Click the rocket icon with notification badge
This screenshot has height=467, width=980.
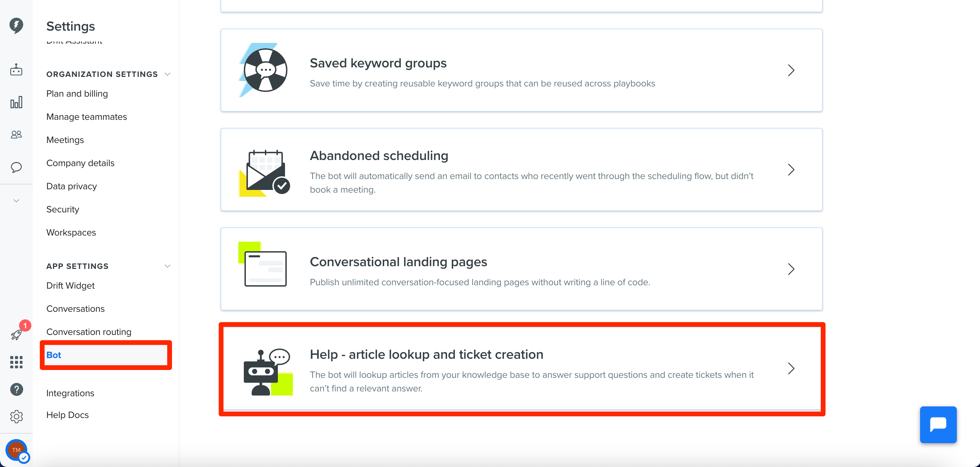click(16, 335)
